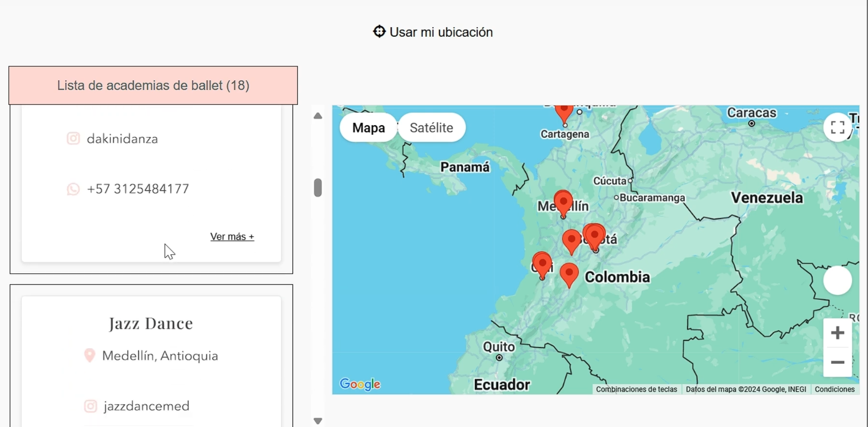Image resolution: width=868 pixels, height=427 pixels.
Task: Click the Cúcuta label on the map
Action: [x=610, y=181]
